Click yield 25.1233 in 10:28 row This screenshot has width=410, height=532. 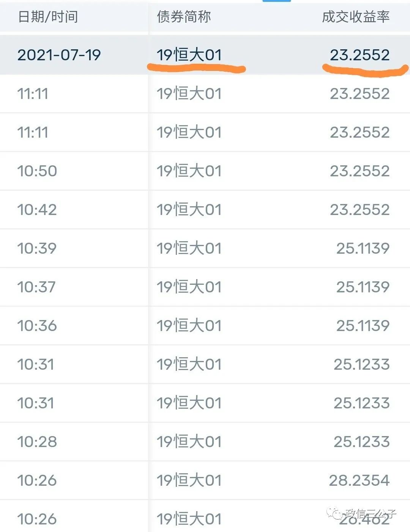coord(362,442)
